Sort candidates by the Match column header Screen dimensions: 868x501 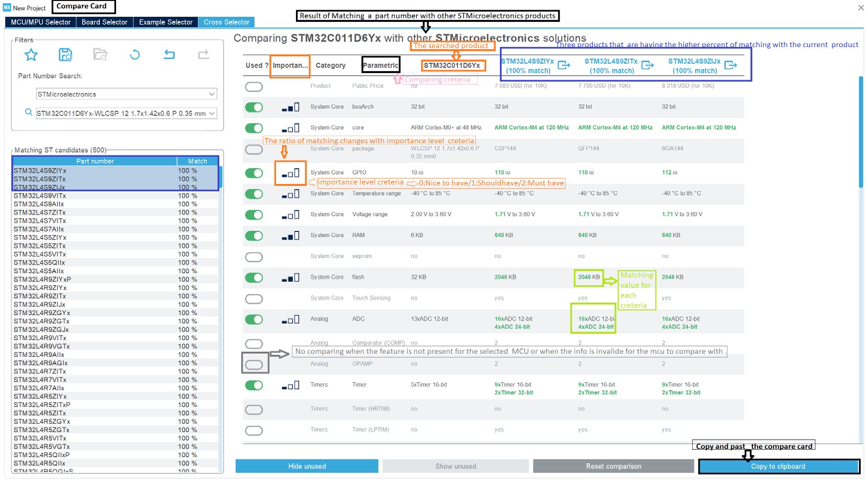198,161
